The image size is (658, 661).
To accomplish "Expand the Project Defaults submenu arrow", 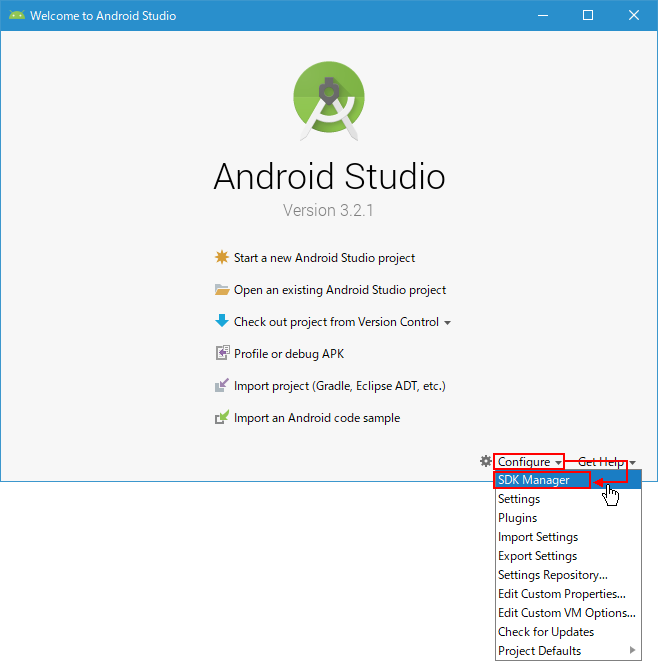I will (x=632, y=650).
